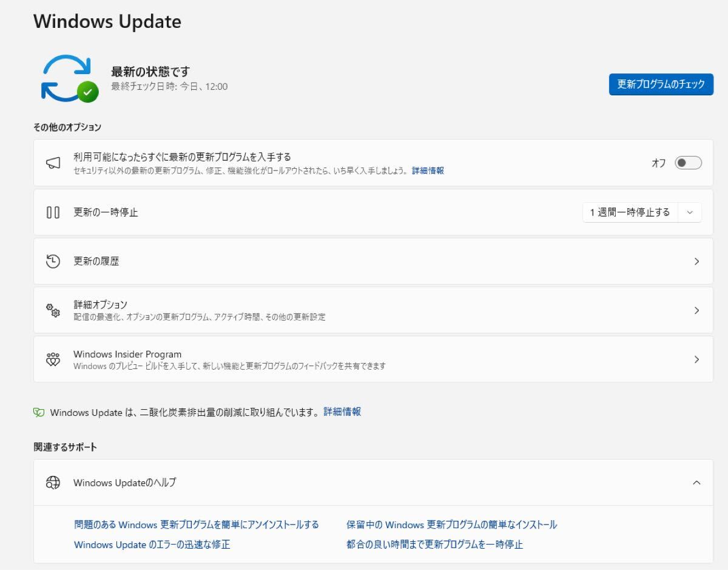Open the 1 週間一時停止する dropdown arrow

tap(690, 212)
